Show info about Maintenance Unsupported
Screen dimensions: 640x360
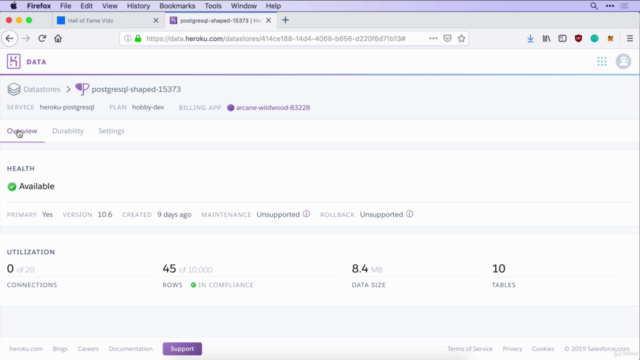pyautogui.click(x=306, y=214)
